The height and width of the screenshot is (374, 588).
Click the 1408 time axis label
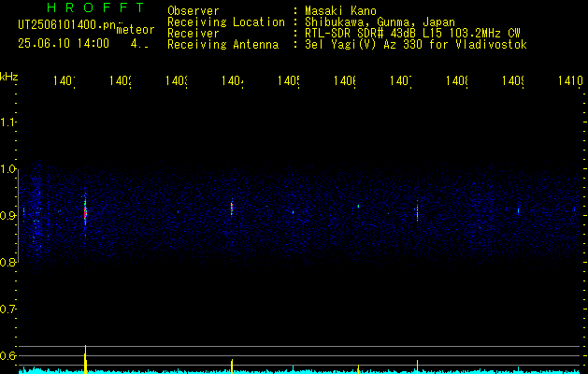click(457, 81)
